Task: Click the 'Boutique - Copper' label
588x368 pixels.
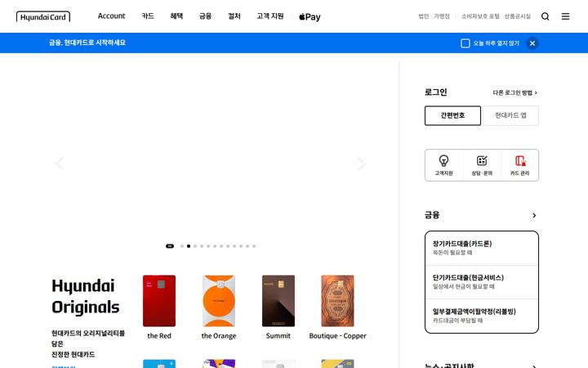Action: click(x=337, y=336)
